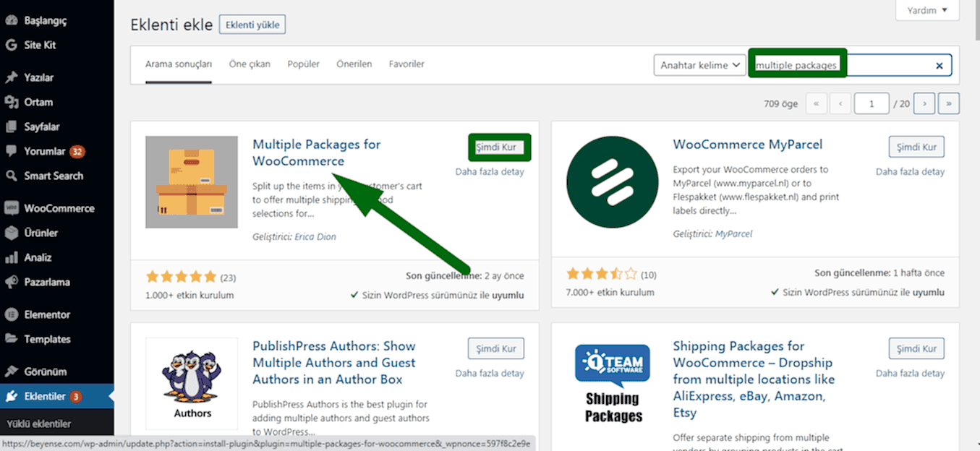Open Multiple Packages for WooCommerce title link
The image size is (980, 451).
pos(316,153)
